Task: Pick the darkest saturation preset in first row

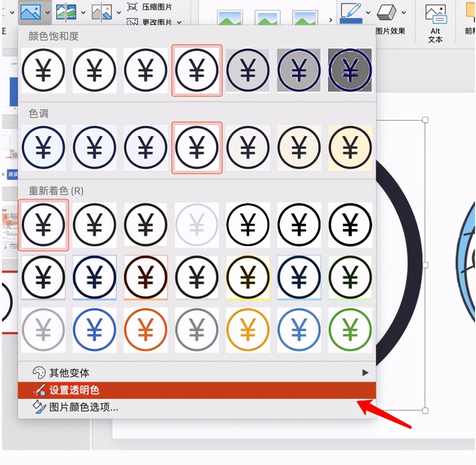Action: coord(350,71)
